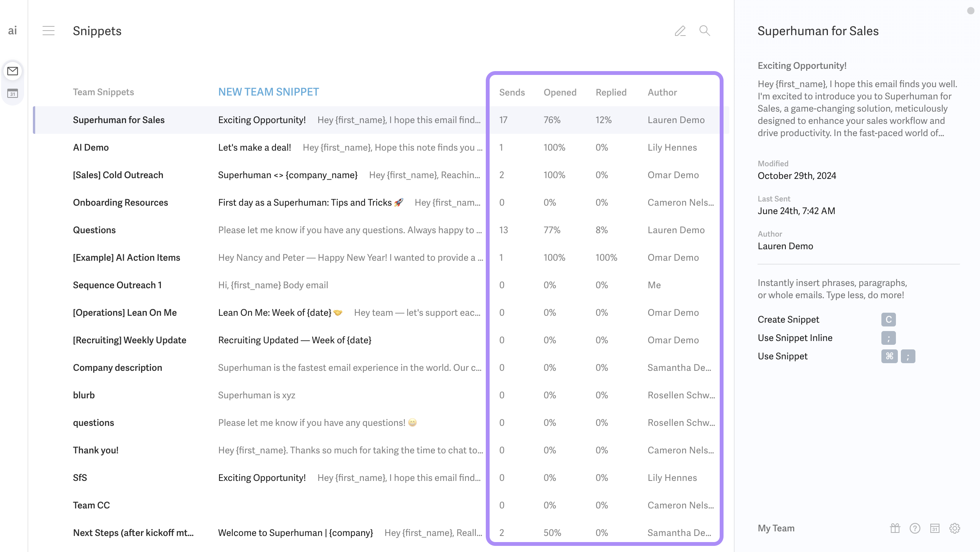Open search with the magnifier icon
The image size is (980, 552).
704,31
